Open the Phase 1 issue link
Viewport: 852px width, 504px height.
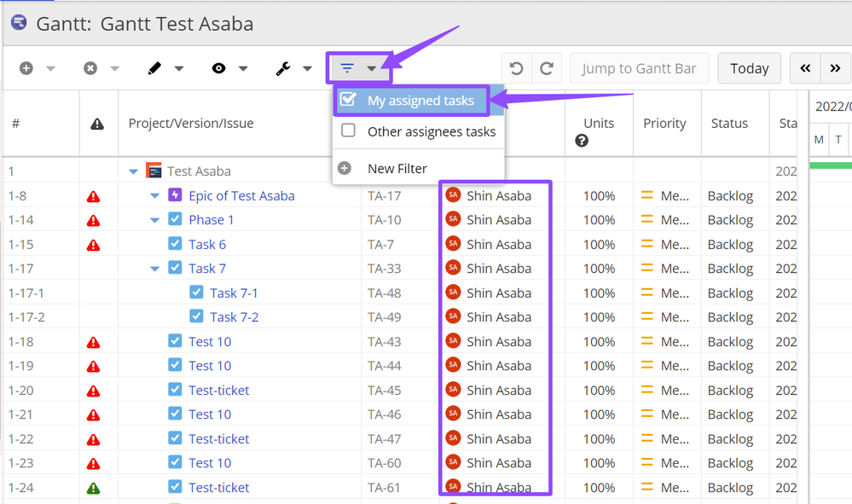pyautogui.click(x=212, y=220)
